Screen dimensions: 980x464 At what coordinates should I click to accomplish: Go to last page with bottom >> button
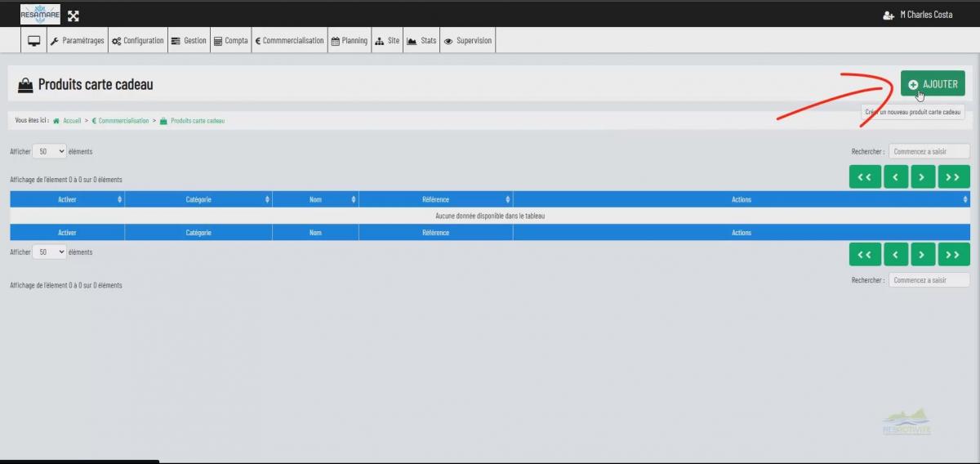(954, 255)
